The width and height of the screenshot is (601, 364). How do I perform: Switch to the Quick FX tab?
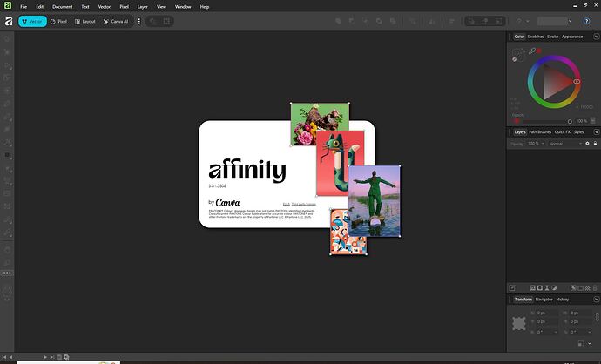coord(563,131)
